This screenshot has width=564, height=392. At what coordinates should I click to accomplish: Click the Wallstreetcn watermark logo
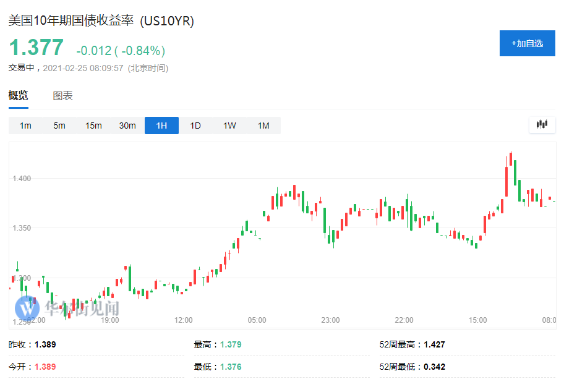click(x=27, y=307)
